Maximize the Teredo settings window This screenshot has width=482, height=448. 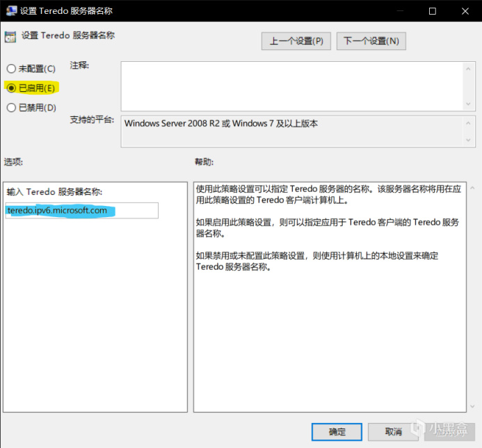coord(433,11)
